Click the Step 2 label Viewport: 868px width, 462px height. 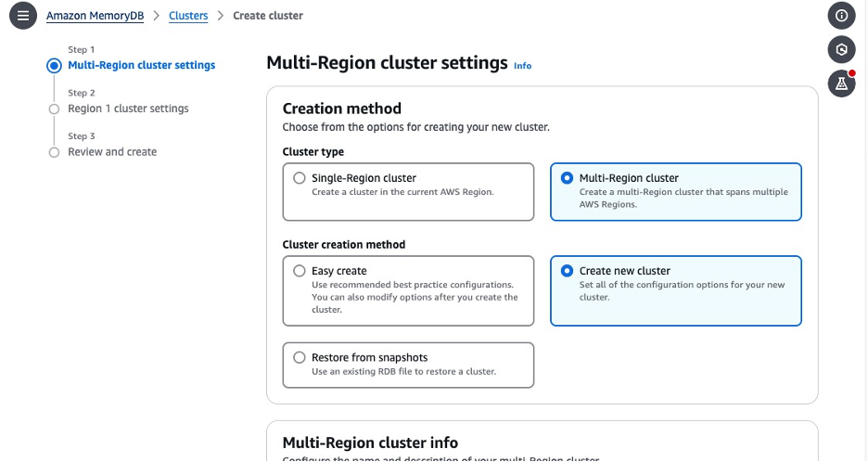point(82,93)
